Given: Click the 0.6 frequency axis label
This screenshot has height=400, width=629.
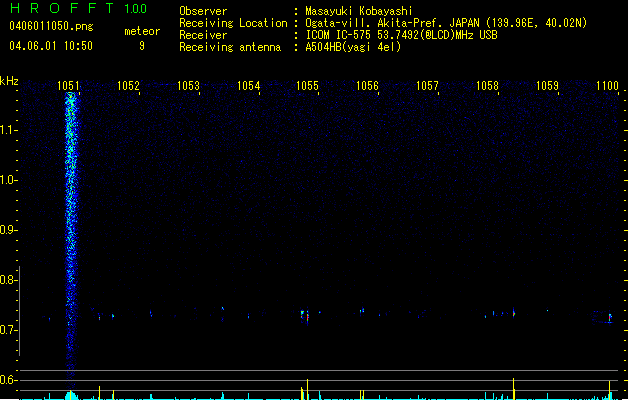Looking at the screenshot, I should pos(8,380).
